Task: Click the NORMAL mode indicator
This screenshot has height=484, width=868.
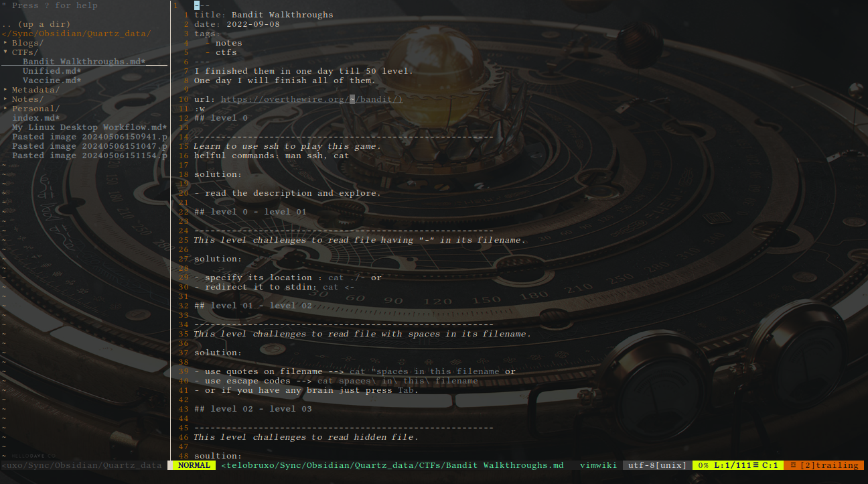Action: point(194,465)
